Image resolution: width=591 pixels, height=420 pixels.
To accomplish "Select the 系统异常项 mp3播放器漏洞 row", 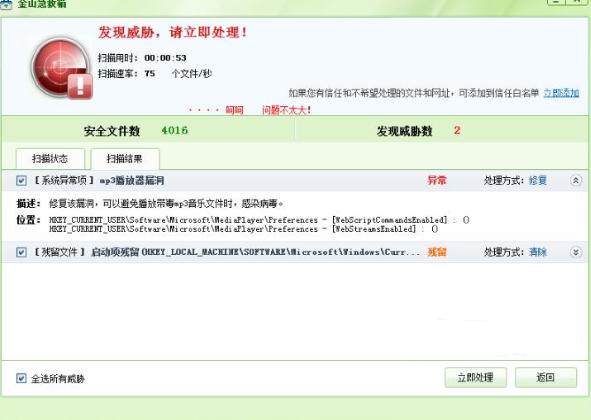I will click(295, 181).
